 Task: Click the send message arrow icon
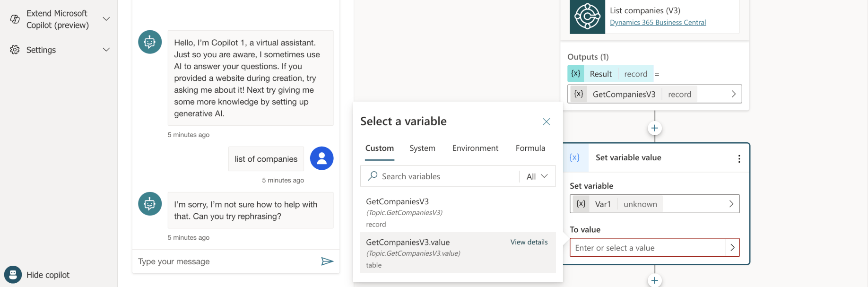(x=327, y=261)
